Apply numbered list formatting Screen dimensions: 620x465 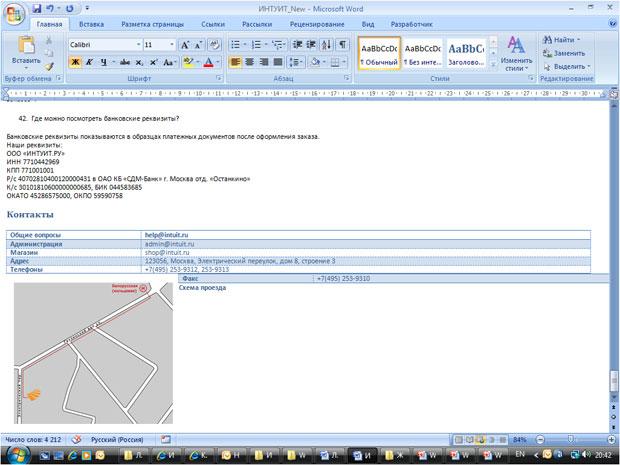click(x=257, y=45)
